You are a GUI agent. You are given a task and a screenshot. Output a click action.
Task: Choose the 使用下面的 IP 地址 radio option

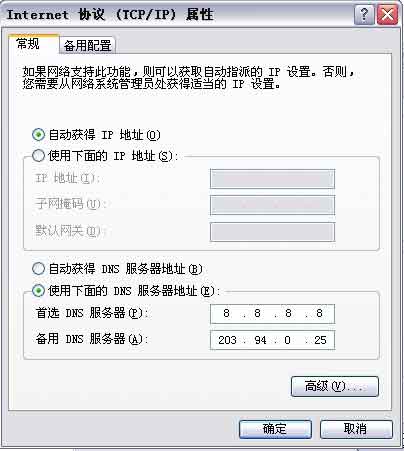[38, 155]
